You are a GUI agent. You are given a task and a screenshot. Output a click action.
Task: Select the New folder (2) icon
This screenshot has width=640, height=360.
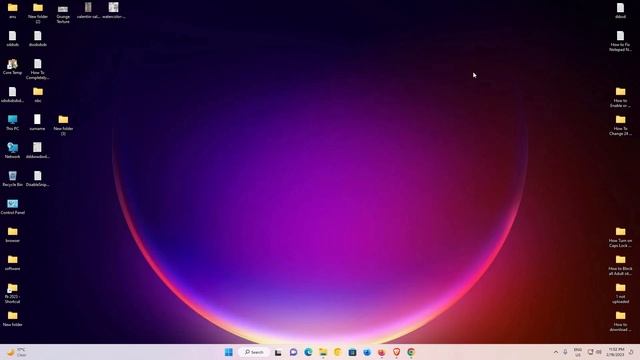38,13
